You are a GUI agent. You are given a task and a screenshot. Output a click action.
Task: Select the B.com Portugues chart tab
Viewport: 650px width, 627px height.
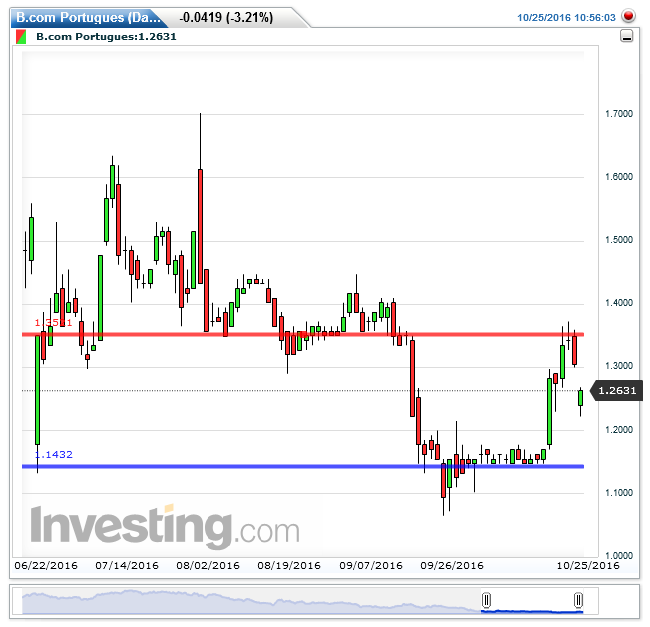pos(88,17)
